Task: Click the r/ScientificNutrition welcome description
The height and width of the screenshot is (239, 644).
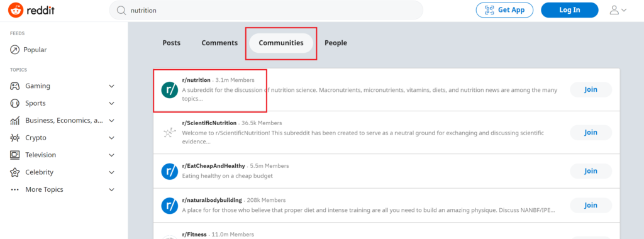Action: point(363,137)
